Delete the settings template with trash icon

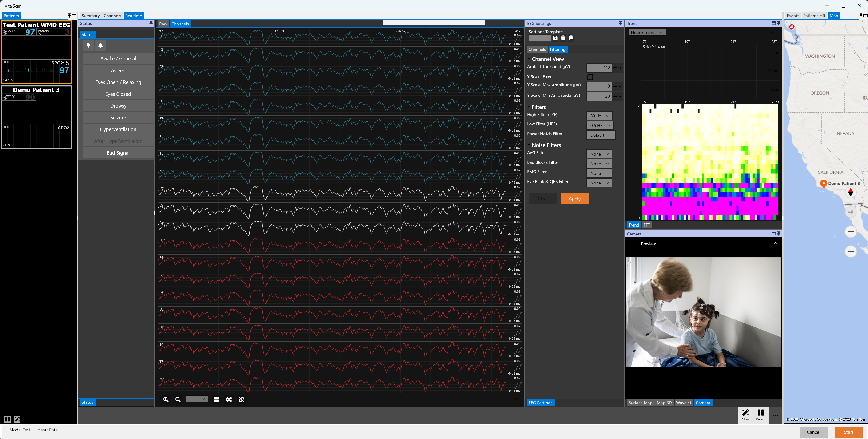(563, 38)
